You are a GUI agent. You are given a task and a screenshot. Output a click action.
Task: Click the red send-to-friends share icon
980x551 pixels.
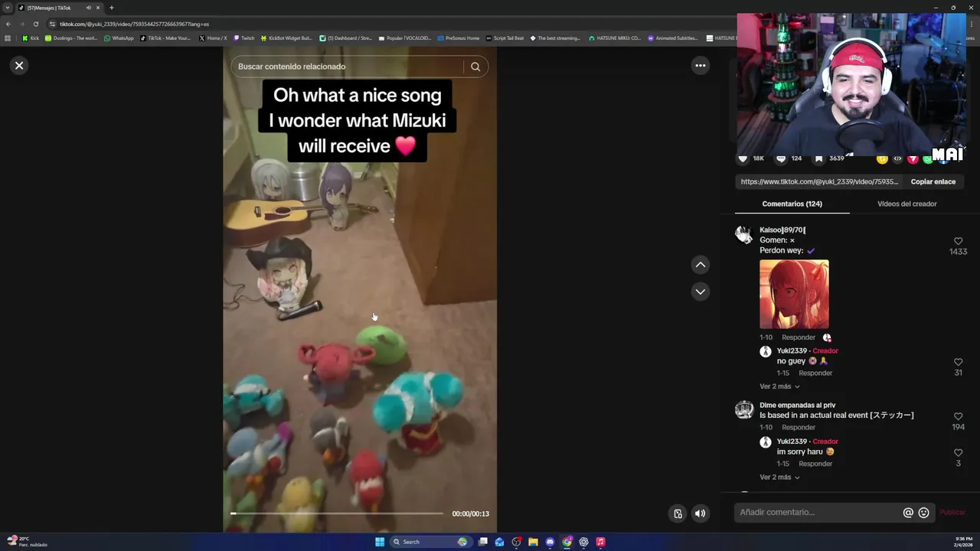[913, 158]
